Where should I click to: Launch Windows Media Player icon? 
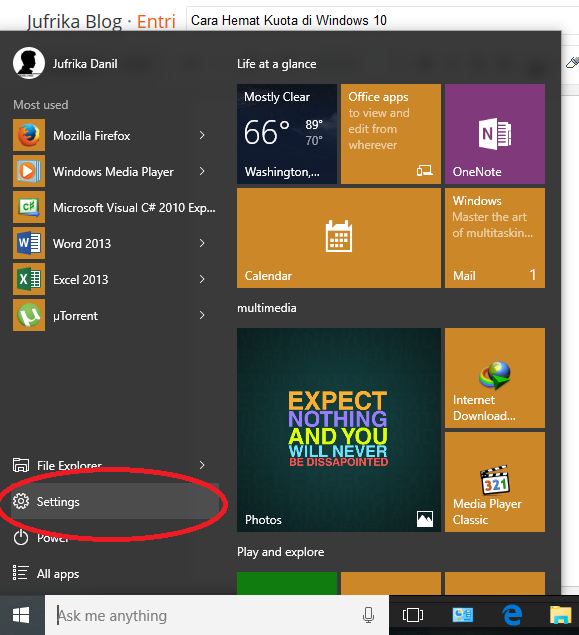tap(29, 171)
